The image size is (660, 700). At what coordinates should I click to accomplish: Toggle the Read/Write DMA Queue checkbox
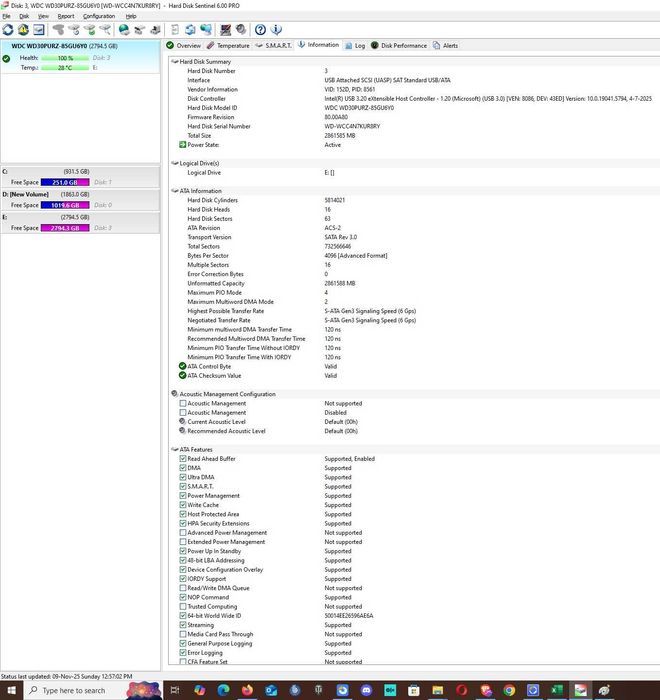pos(183,588)
